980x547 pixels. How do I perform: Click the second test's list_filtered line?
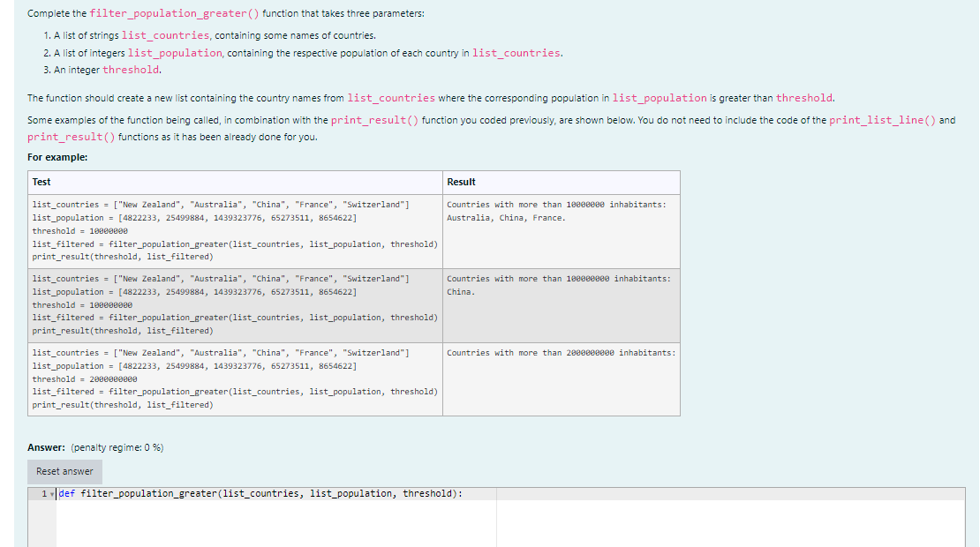pyautogui.click(x=235, y=318)
